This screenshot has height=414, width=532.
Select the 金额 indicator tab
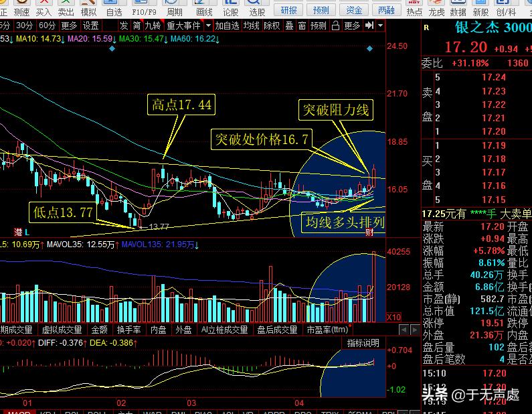(100, 330)
